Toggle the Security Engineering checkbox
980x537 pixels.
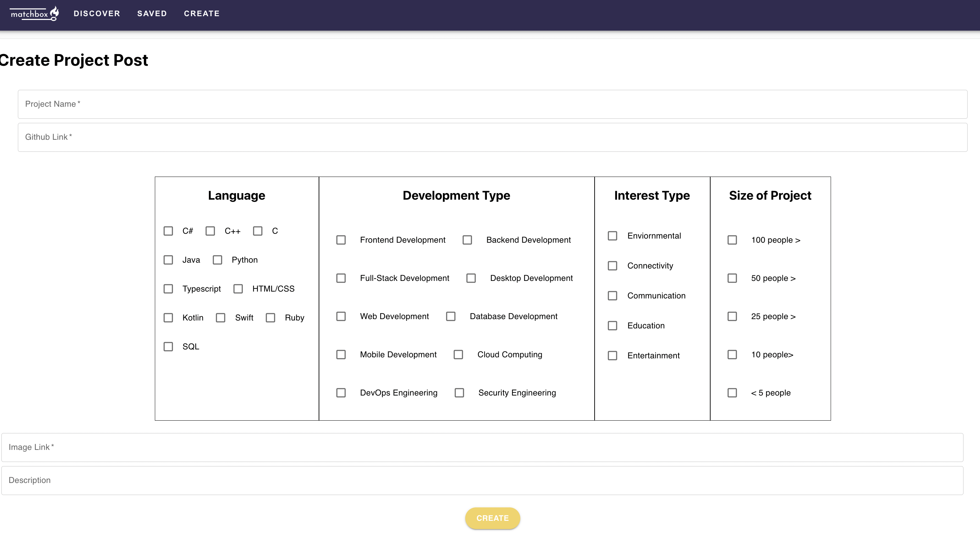tap(459, 393)
